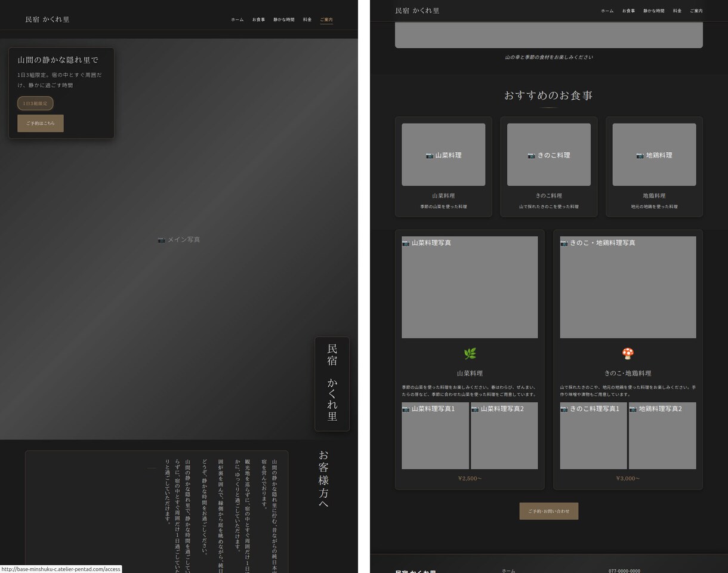Open the きのこ・地鶏料理写真 large image
The height and width of the screenshot is (573, 728).
[x=628, y=287]
